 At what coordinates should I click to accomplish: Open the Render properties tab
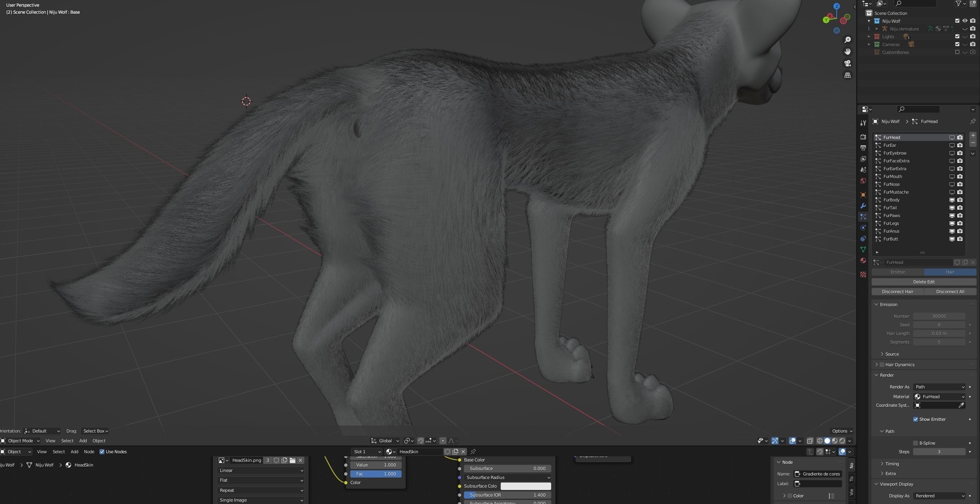tap(863, 137)
